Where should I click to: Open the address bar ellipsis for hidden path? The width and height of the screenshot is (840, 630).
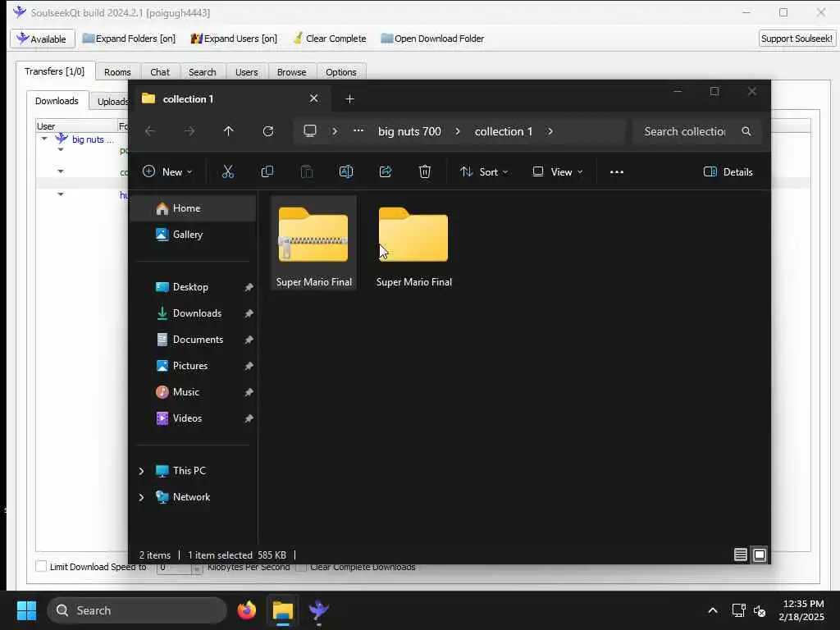[x=358, y=130]
